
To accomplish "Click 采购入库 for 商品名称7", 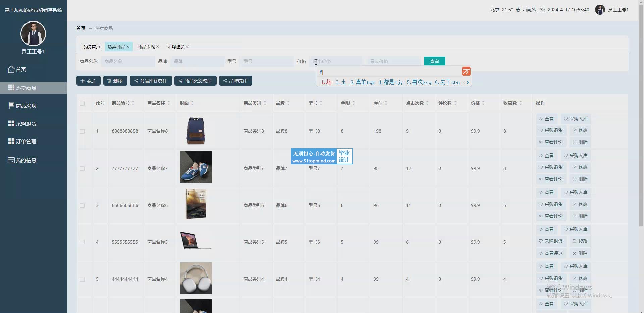I will [576, 155].
